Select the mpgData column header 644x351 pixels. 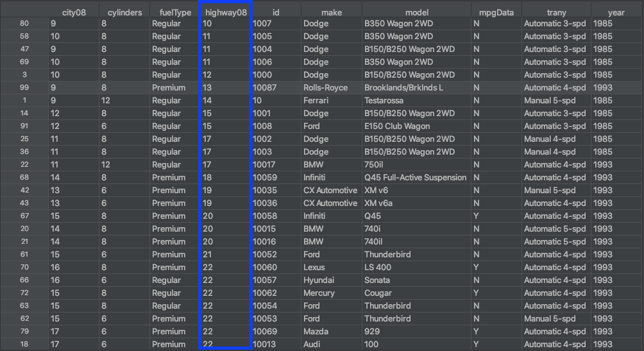point(496,12)
